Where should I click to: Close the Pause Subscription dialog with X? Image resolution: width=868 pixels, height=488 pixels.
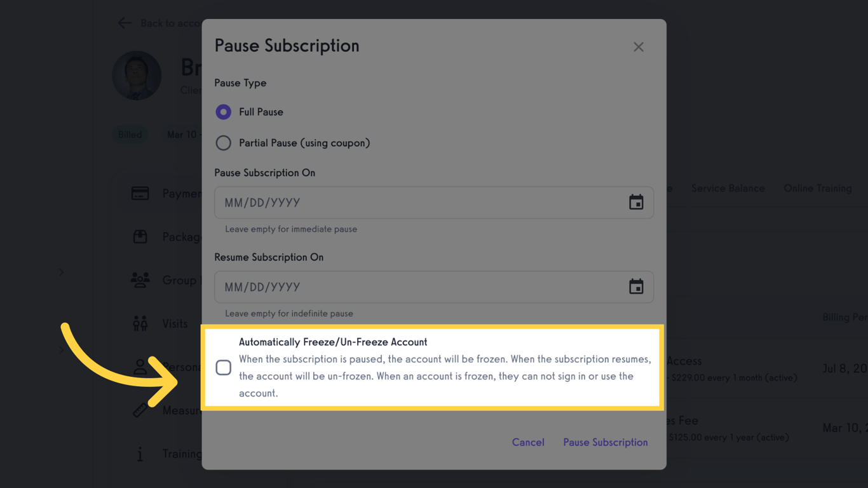[x=639, y=47]
